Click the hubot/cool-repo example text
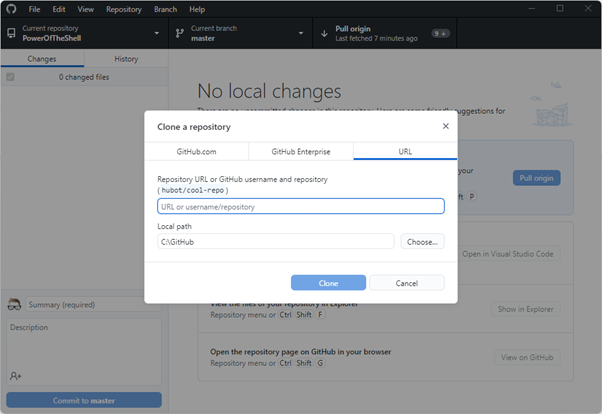The image size is (602, 414). (x=193, y=190)
